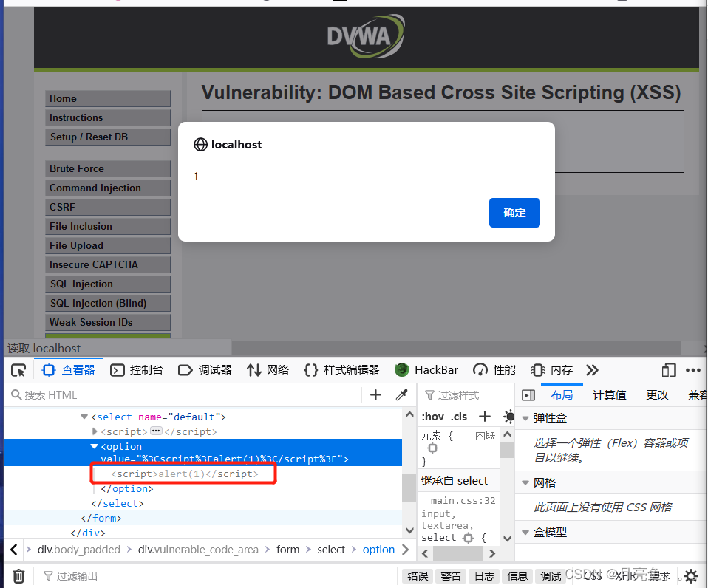Switch to the Changes (更改) tab
This screenshot has height=588, width=708.
click(x=656, y=395)
